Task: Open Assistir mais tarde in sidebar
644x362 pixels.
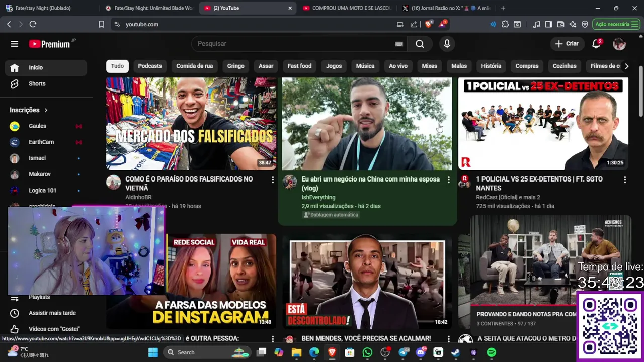Action: click(46, 313)
